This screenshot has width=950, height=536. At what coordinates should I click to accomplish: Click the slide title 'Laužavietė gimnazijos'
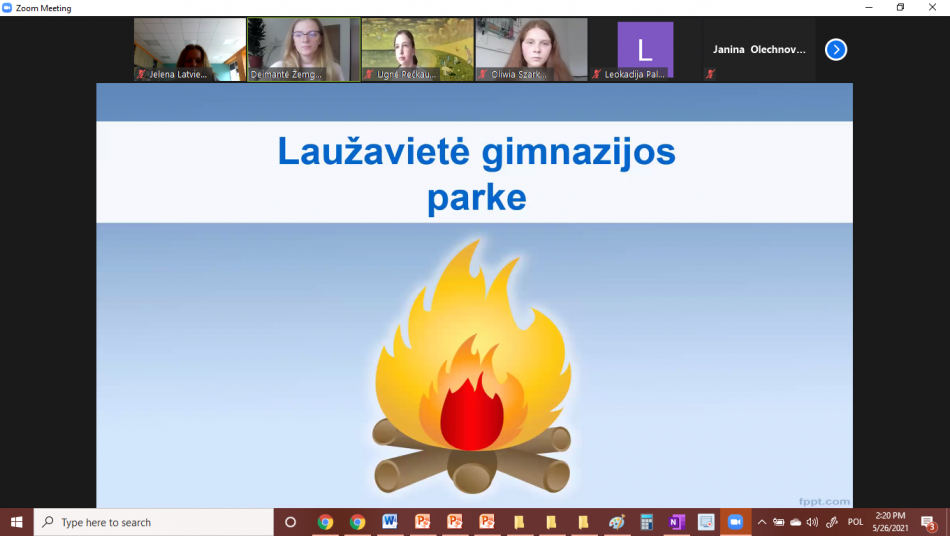click(x=476, y=151)
